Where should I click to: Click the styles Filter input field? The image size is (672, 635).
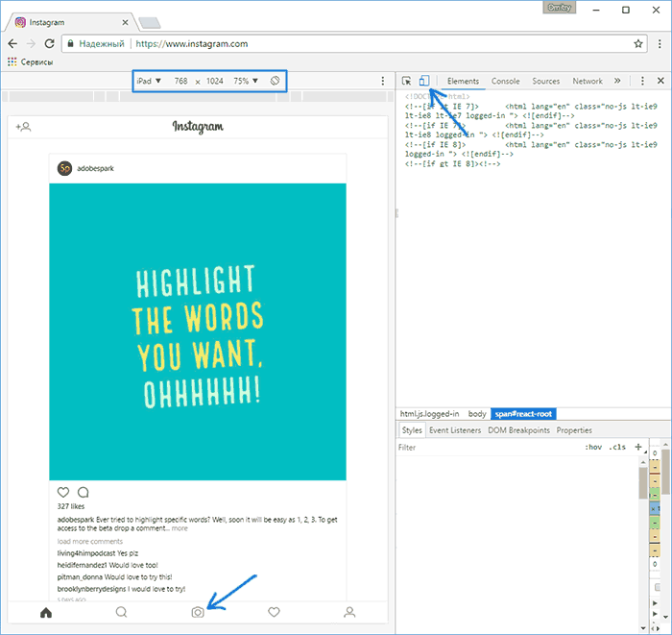pos(480,448)
